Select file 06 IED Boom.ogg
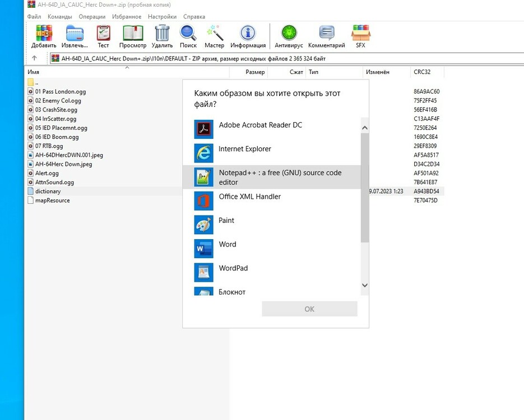The image size is (524, 420). click(57, 137)
